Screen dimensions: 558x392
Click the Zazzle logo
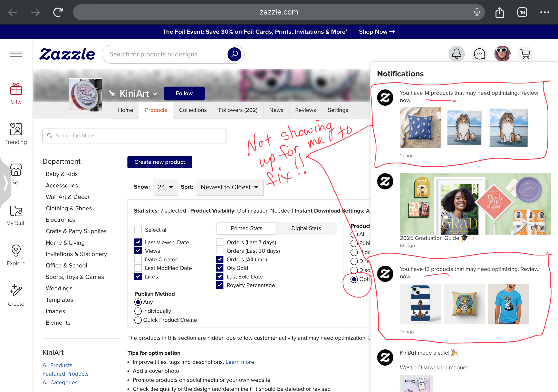click(x=67, y=54)
